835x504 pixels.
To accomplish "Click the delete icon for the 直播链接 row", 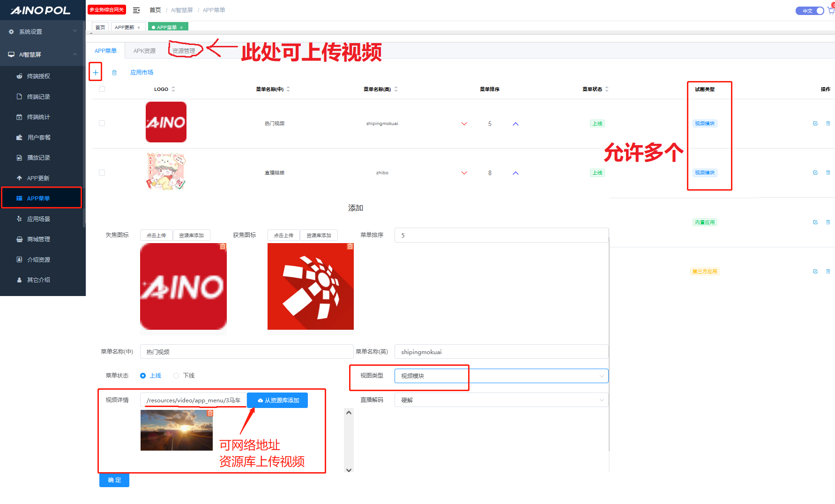I will [828, 173].
